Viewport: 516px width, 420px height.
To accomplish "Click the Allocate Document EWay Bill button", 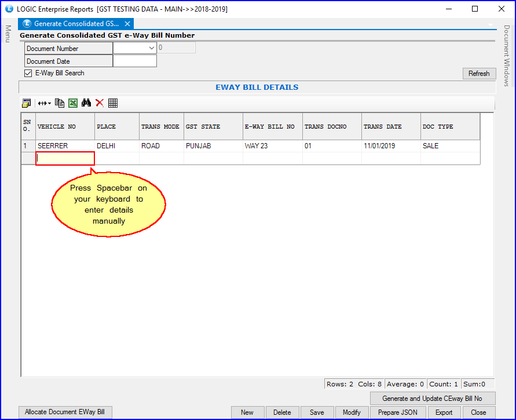I will tap(65, 412).
